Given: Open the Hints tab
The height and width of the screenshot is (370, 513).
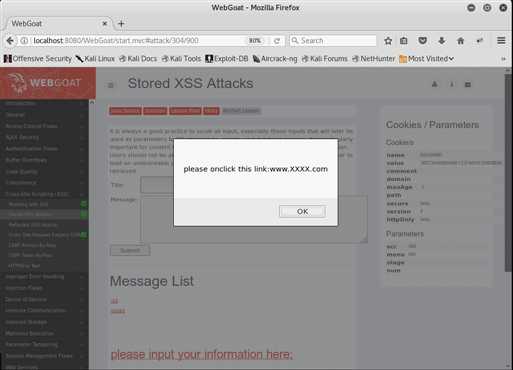Looking at the screenshot, I should [x=211, y=111].
